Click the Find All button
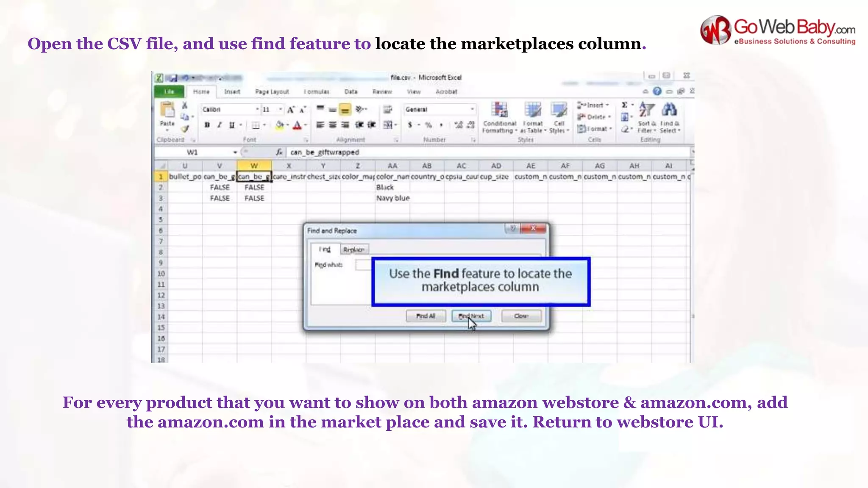The width and height of the screenshot is (868, 488). (x=426, y=316)
